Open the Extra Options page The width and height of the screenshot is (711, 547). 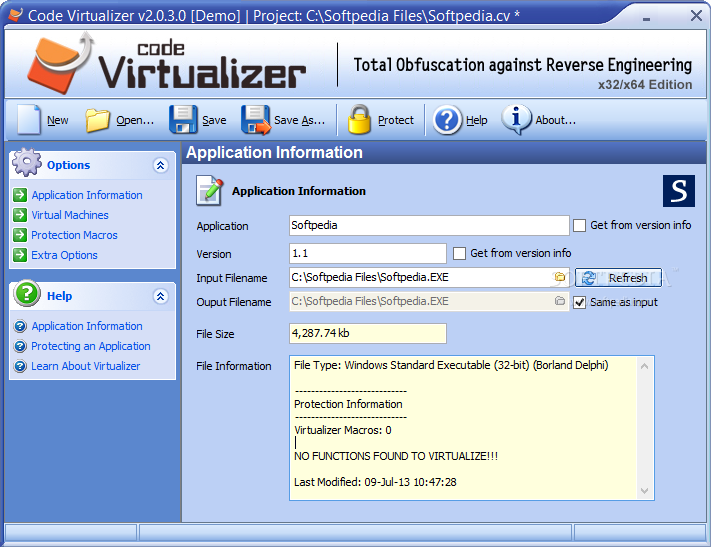pos(64,255)
